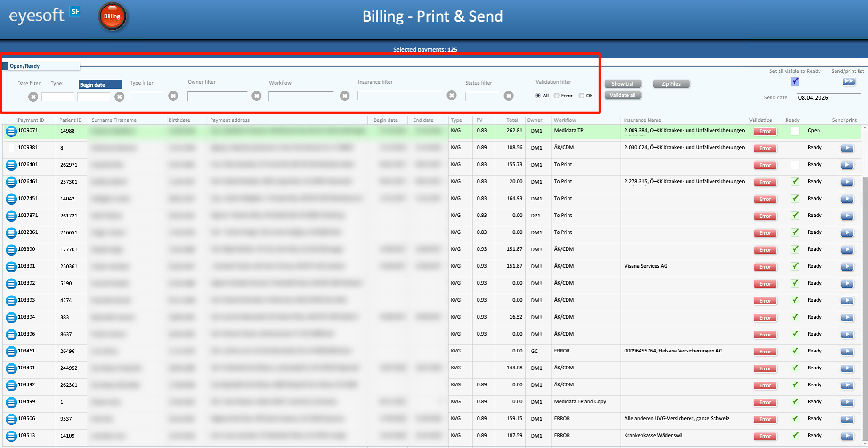Open the Begin date type dropdown

click(100, 85)
